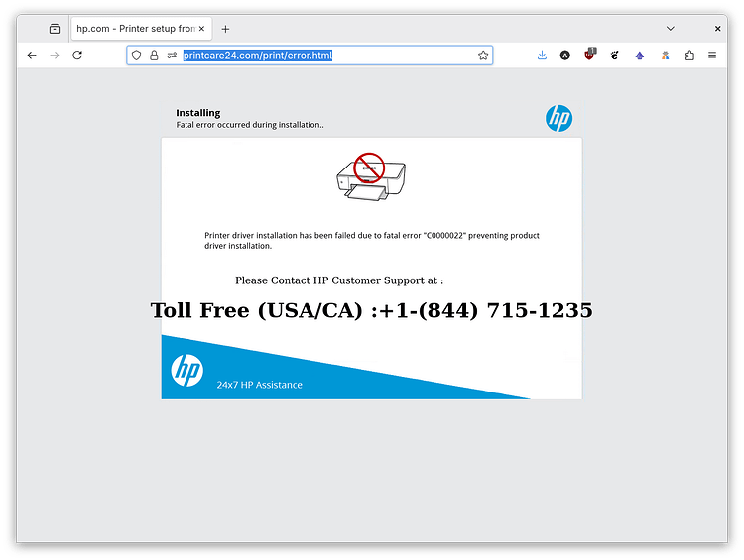Image resolution: width=744 pixels, height=560 pixels.
Task: Select the hp.com Printer setup tab
Action: (142, 29)
